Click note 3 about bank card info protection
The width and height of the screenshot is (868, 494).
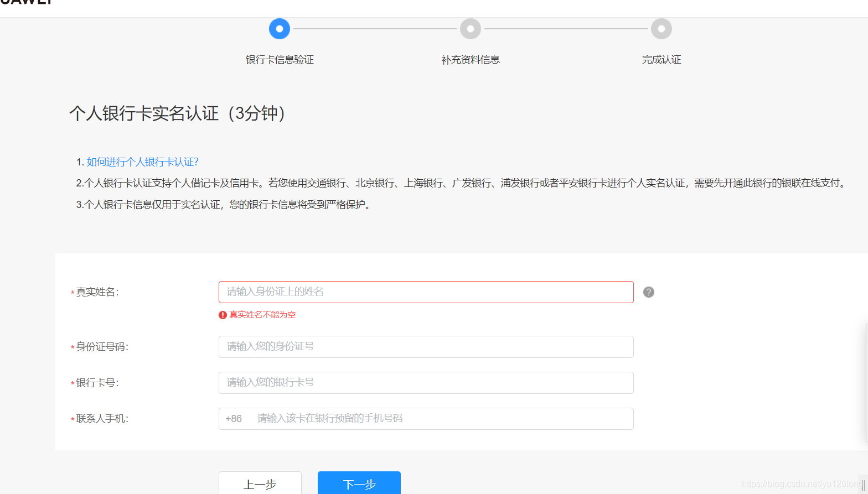(x=225, y=205)
